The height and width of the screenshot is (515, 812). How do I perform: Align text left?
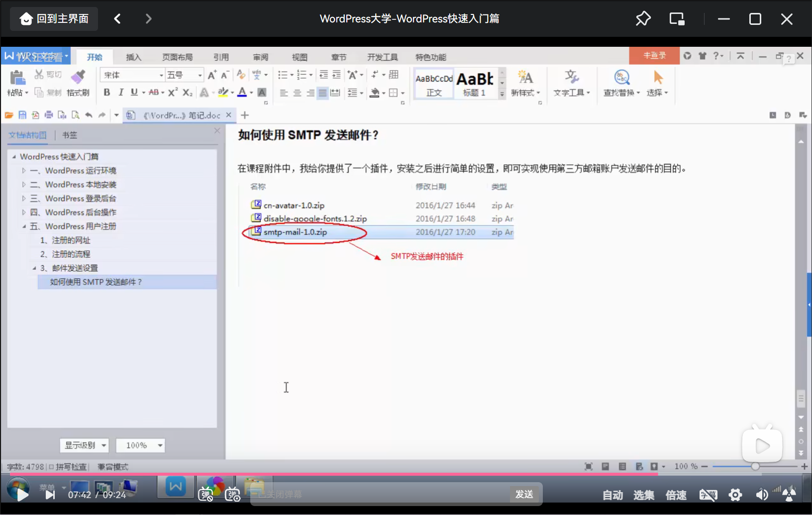point(284,93)
